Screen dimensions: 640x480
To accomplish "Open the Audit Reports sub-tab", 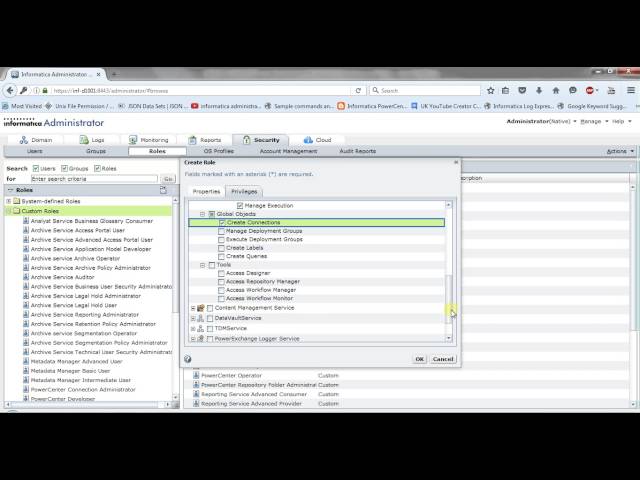I will pos(358,151).
